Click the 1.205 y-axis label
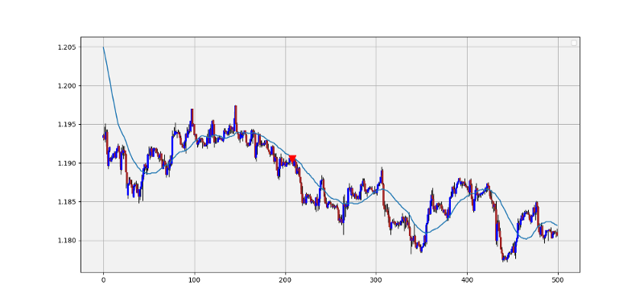644x306 pixels. (x=68, y=48)
